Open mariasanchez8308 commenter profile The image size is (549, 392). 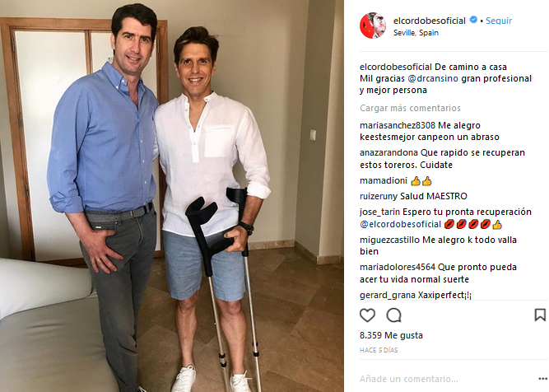(x=398, y=125)
